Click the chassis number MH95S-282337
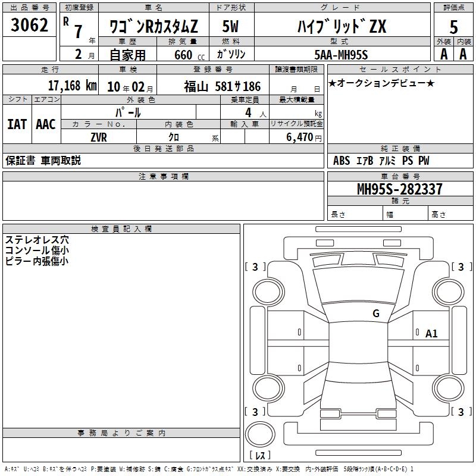The image size is (476, 476). click(x=399, y=189)
